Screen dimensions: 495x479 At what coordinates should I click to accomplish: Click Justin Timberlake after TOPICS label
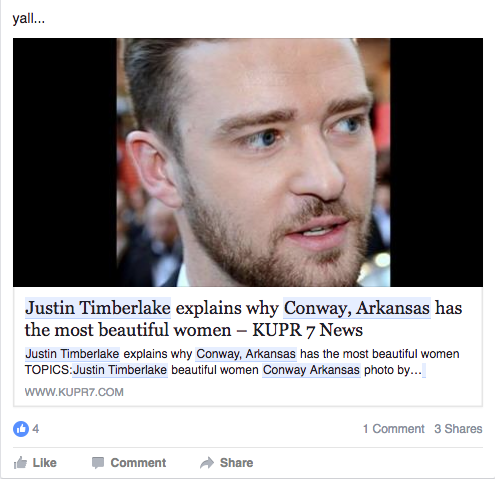click(x=120, y=370)
